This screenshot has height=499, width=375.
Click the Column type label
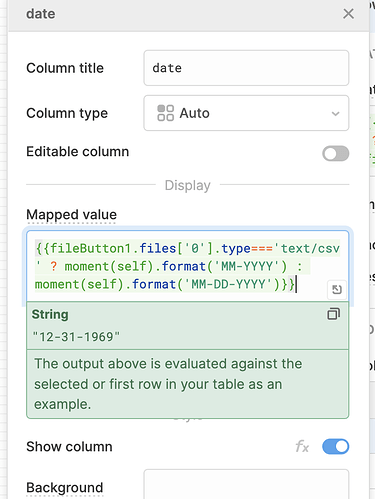pos(67,113)
